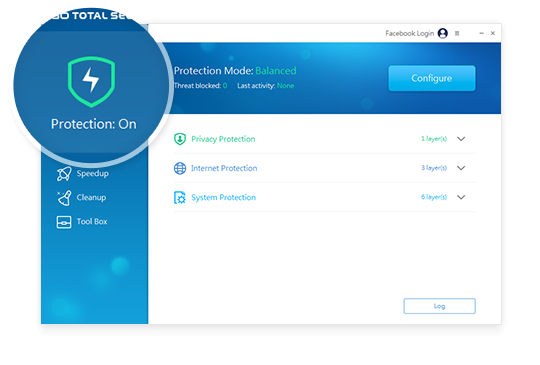Click the Balanced protection mode text

click(276, 71)
